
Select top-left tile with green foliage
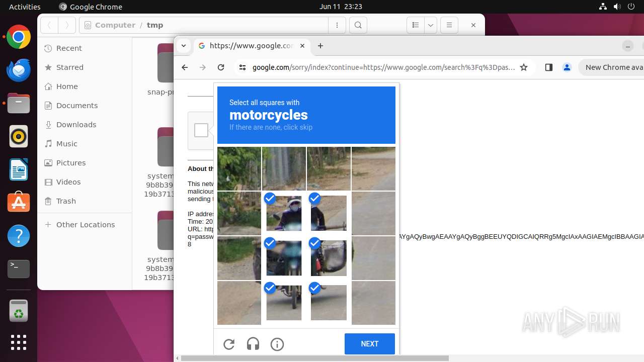[x=239, y=168]
